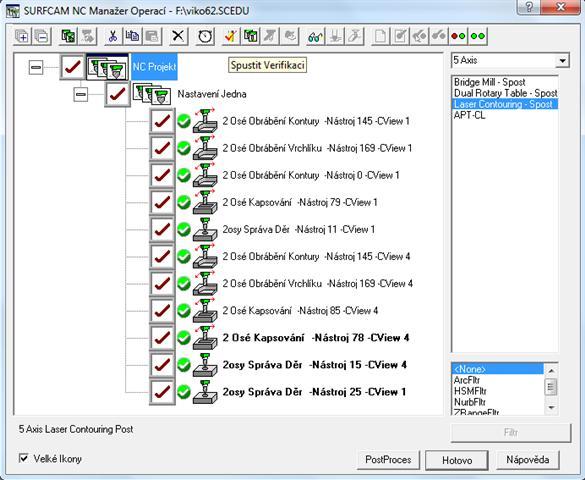
Task: Uncheck the Nástroj 145 CView 4 operation
Action: [x=162, y=256]
